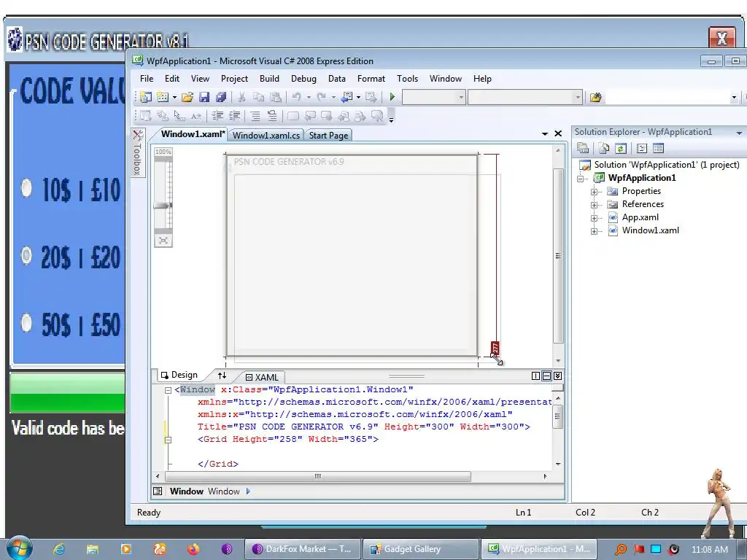Open the Format menu
The width and height of the screenshot is (747, 560).
(371, 79)
